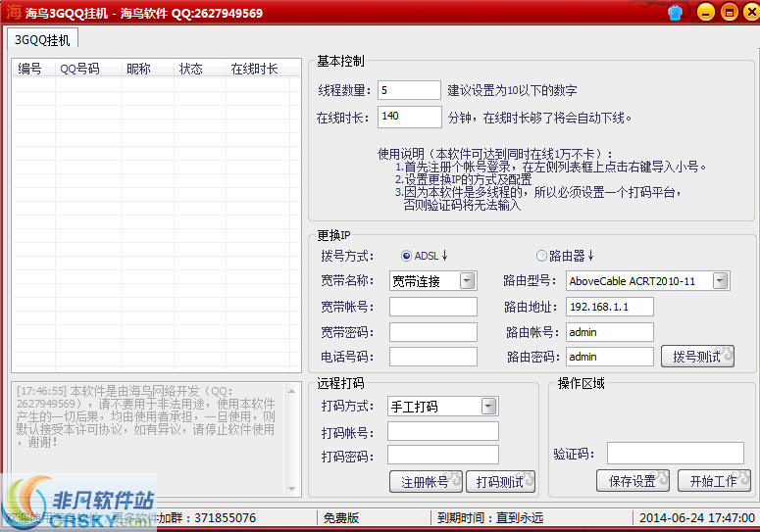
Task: Click the 开始工作 button
Action: click(x=714, y=481)
